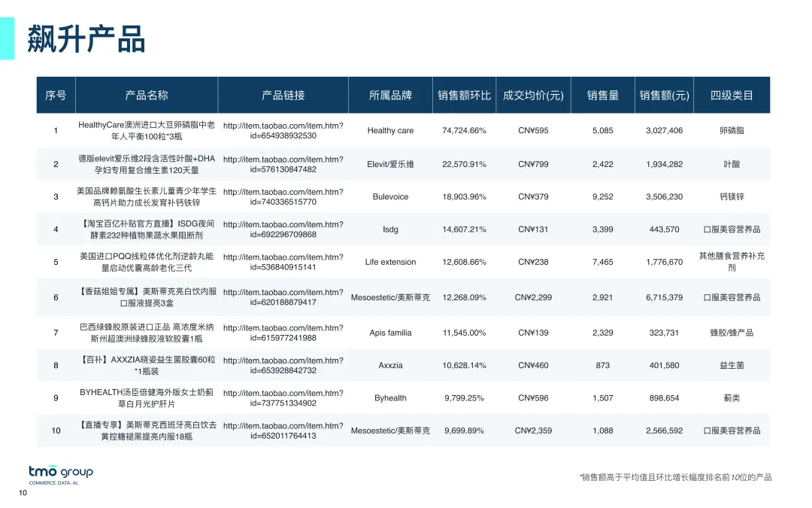
Task: Select the 销售额环比 column header
Action: coord(464,96)
